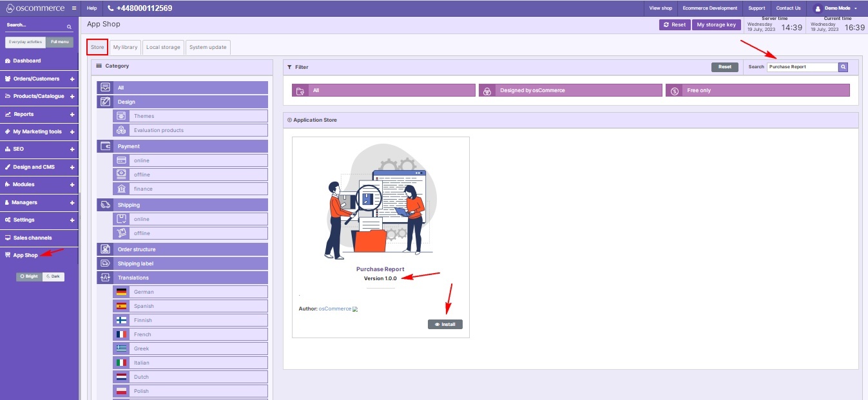Click the Evaluation products icon

[121, 130]
